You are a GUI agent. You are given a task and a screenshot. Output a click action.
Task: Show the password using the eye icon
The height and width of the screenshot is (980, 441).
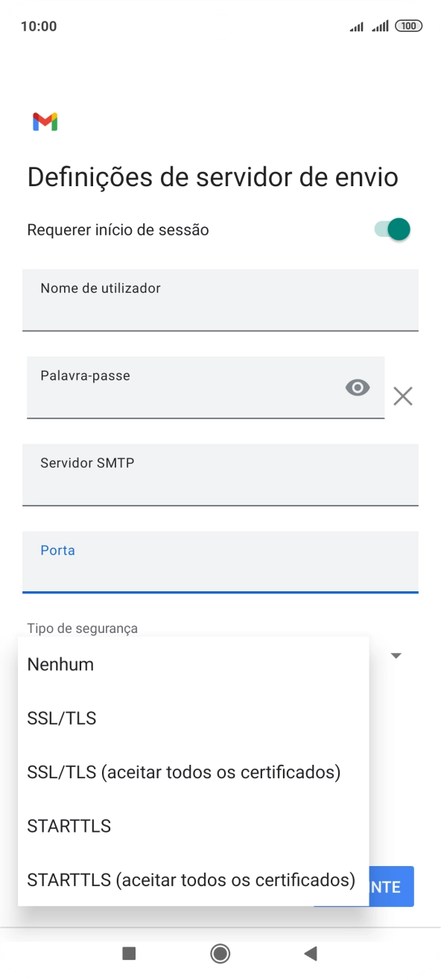tap(358, 388)
